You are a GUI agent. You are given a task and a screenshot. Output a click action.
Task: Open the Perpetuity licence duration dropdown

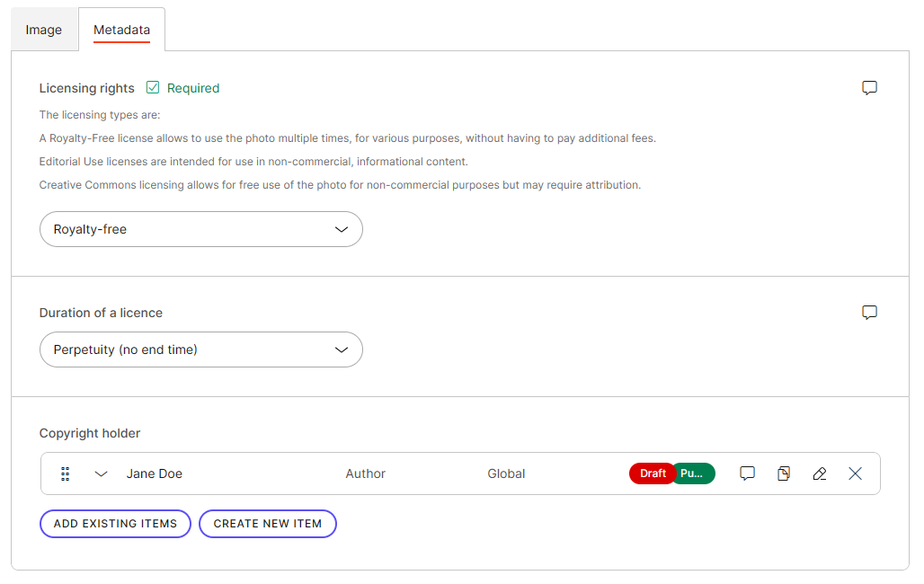coord(200,350)
